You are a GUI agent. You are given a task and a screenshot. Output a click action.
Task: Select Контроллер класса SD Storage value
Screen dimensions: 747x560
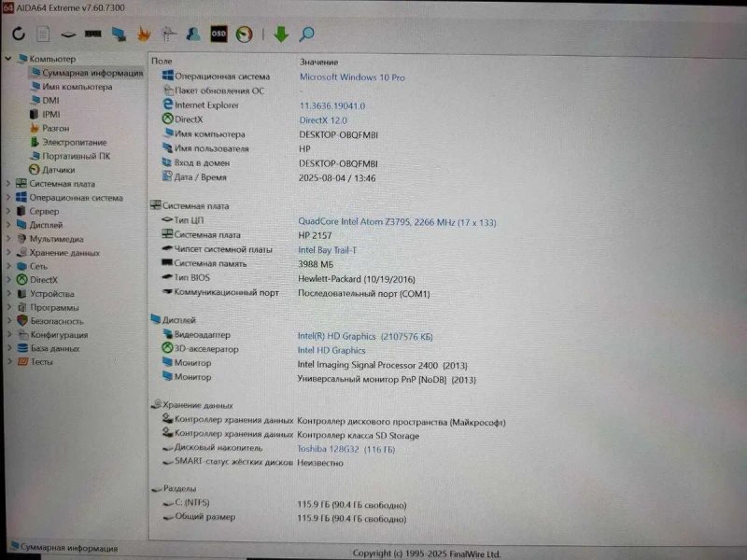[x=358, y=435]
